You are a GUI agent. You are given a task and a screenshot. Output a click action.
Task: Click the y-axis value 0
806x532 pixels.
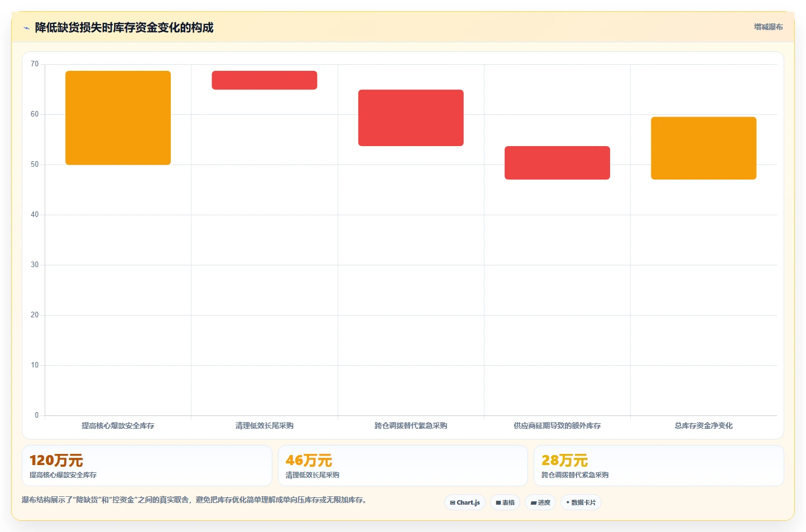37,415
